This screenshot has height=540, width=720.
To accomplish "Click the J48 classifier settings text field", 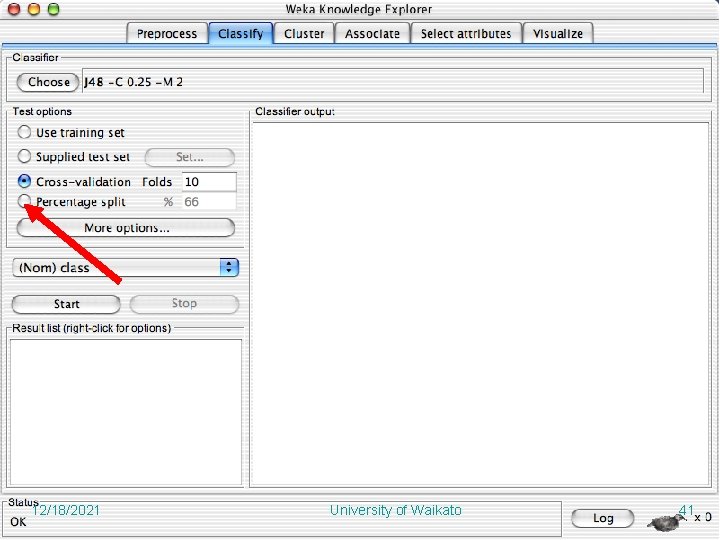I will pos(393,82).
